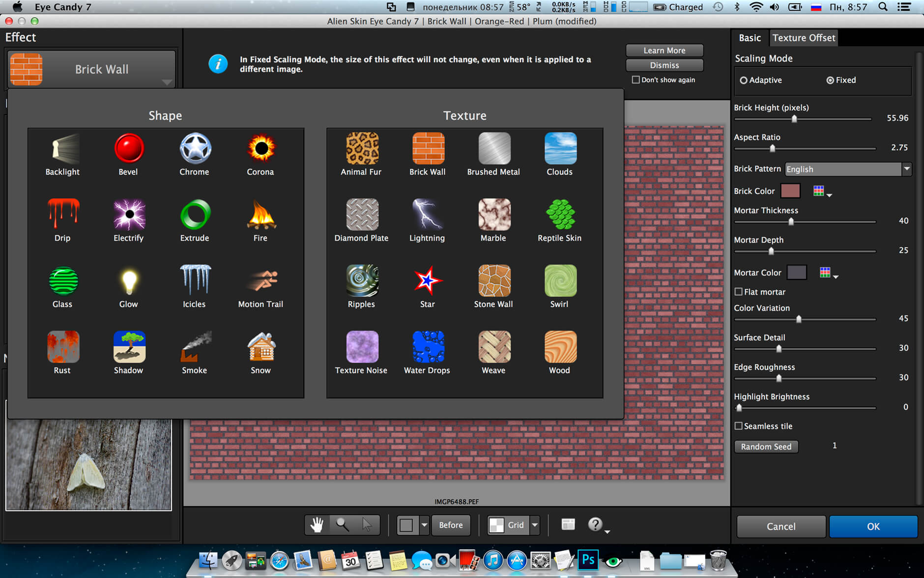Click the Before preview button
This screenshot has height=578, width=924.
(451, 525)
